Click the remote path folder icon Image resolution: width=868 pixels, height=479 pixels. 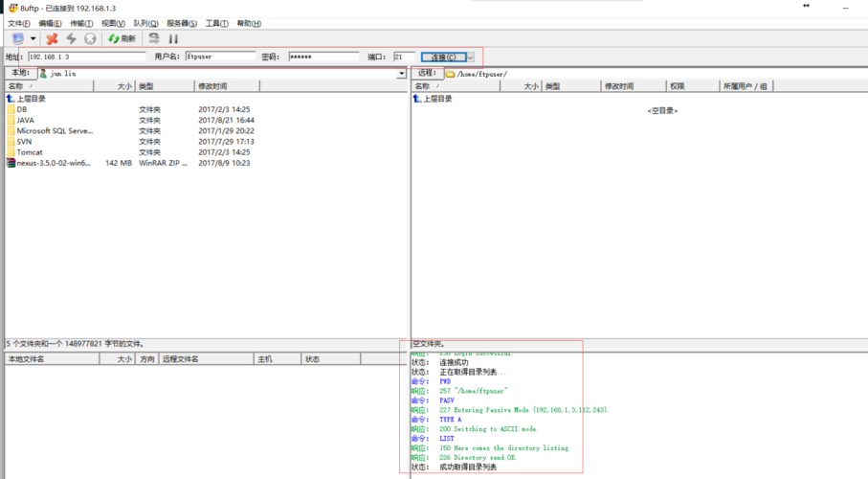pos(450,74)
